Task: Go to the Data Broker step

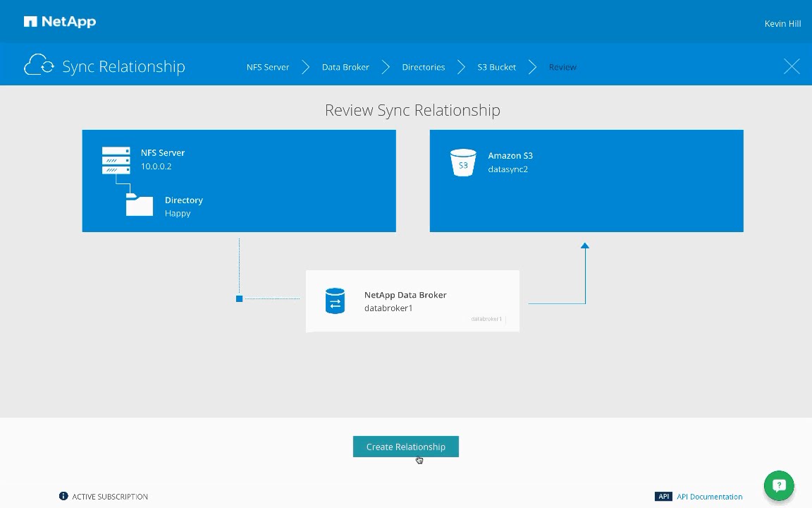Action: click(345, 67)
